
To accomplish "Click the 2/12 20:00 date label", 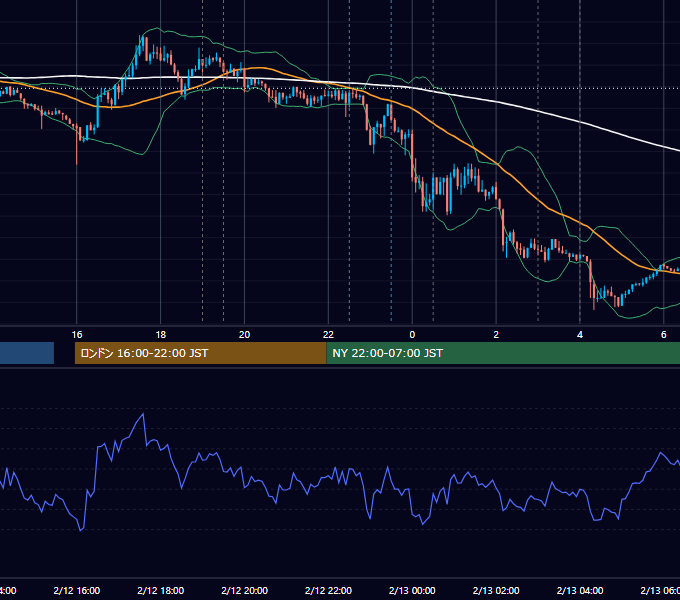I will [x=244, y=590].
